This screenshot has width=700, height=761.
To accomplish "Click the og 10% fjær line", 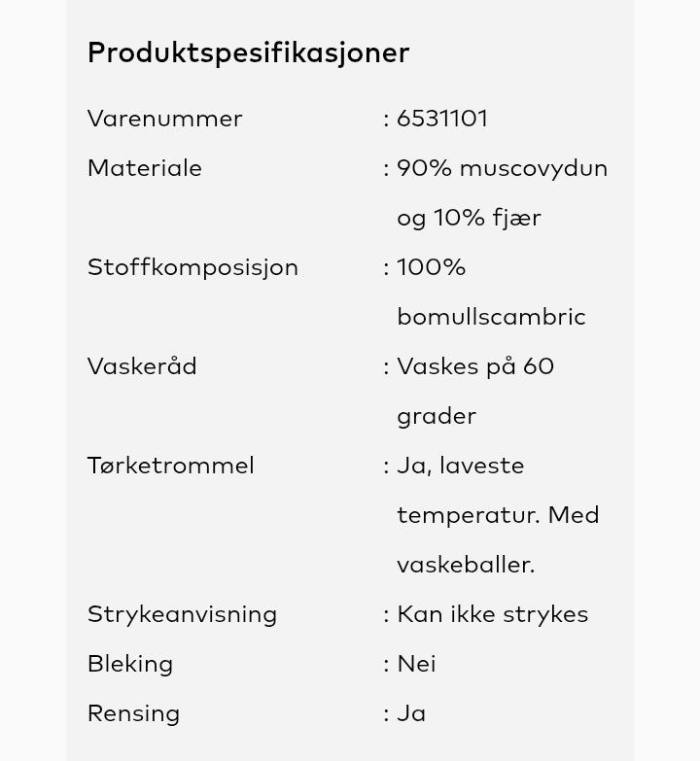I will (469, 219).
